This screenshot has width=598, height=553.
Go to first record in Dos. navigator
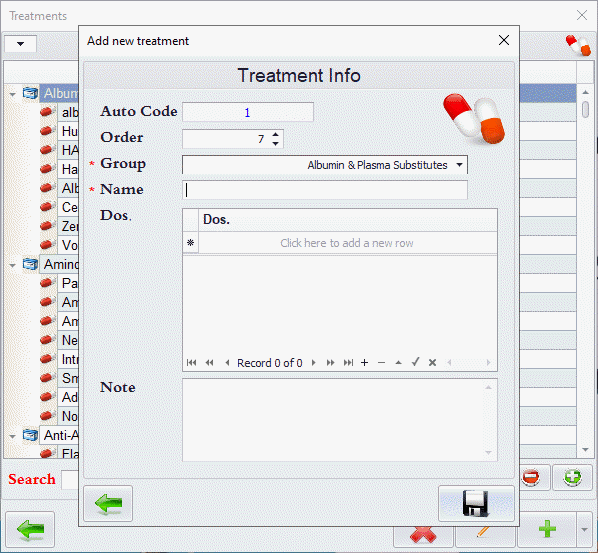[x=191, y=363]
